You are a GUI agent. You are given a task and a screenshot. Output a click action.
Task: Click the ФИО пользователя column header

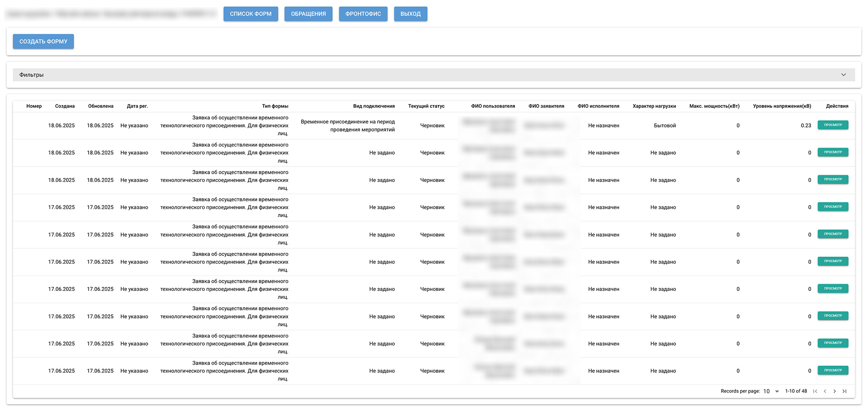tap(493, 106)
